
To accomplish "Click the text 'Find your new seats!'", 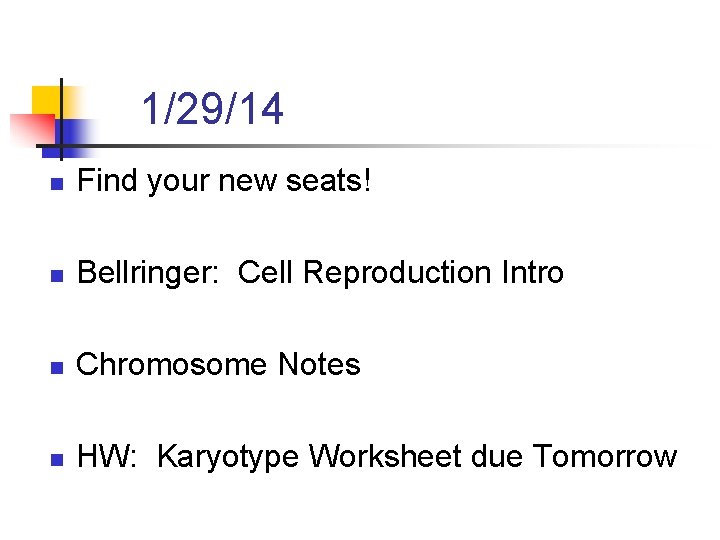I will tap(224, 181).
